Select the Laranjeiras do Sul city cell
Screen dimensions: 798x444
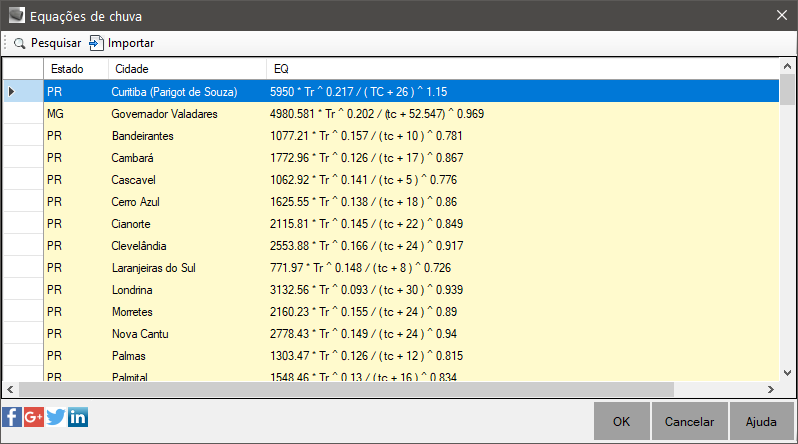click(187, 267)
